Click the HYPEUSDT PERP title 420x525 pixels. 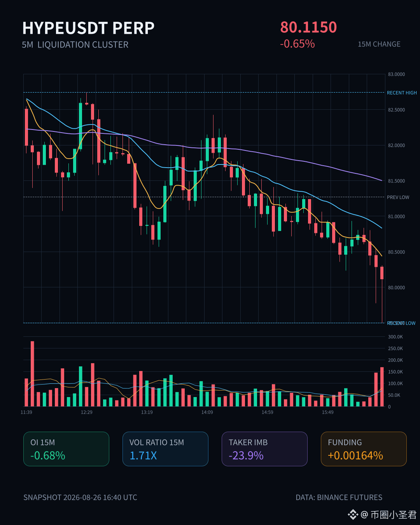[x=88, y=28]
